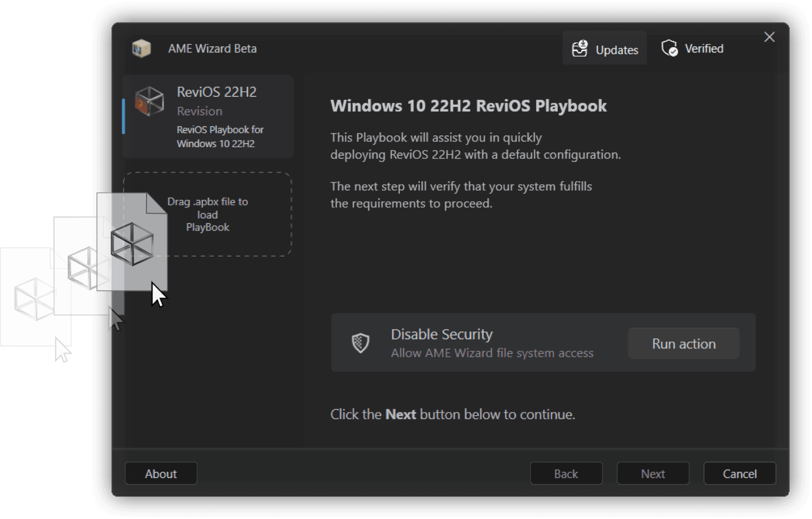This screenshot has width=812, height=519.
Task: Go to the Next step
Action: (x=653, y=474)
